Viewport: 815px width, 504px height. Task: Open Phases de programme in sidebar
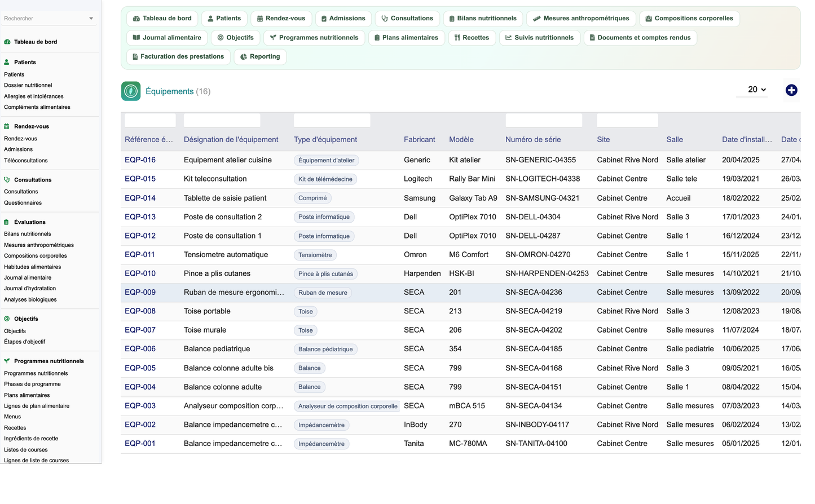(32, 384)
